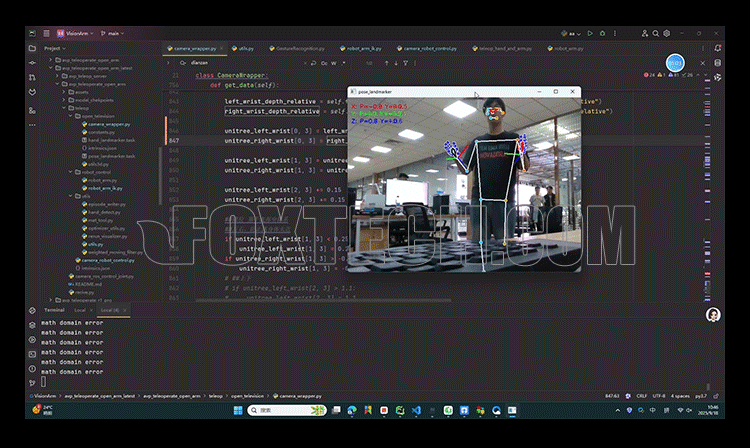Open the Project tool window icon

[x=32, y=47]
